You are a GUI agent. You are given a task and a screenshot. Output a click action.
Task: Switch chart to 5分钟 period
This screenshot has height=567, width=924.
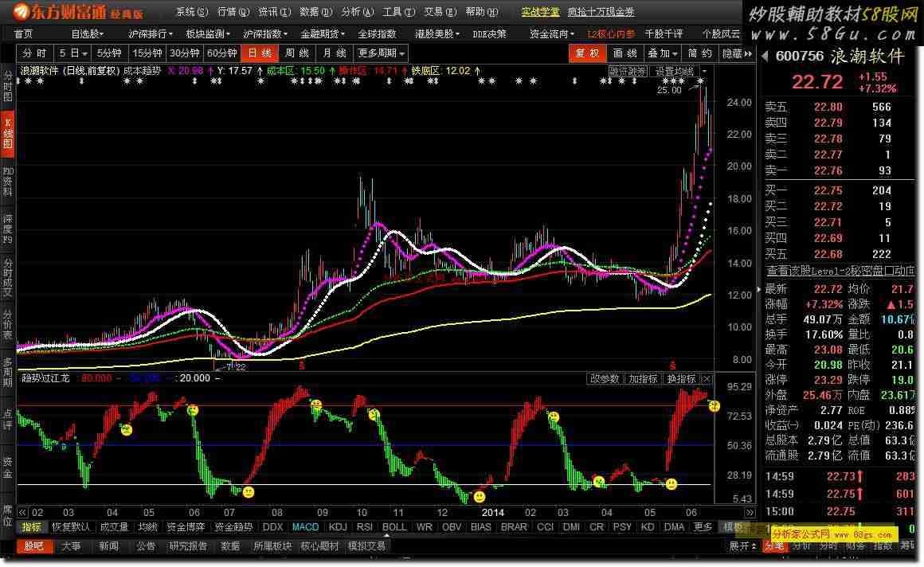point(109,53)
